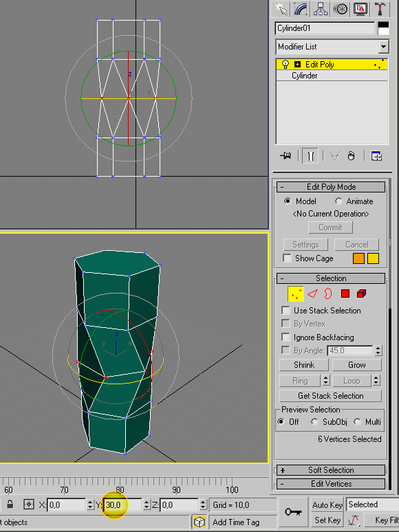Toggle the Edit Poly lightbulb icon
Image resolution: width=399 pixels, height=532 pixels.
(285, 64)
